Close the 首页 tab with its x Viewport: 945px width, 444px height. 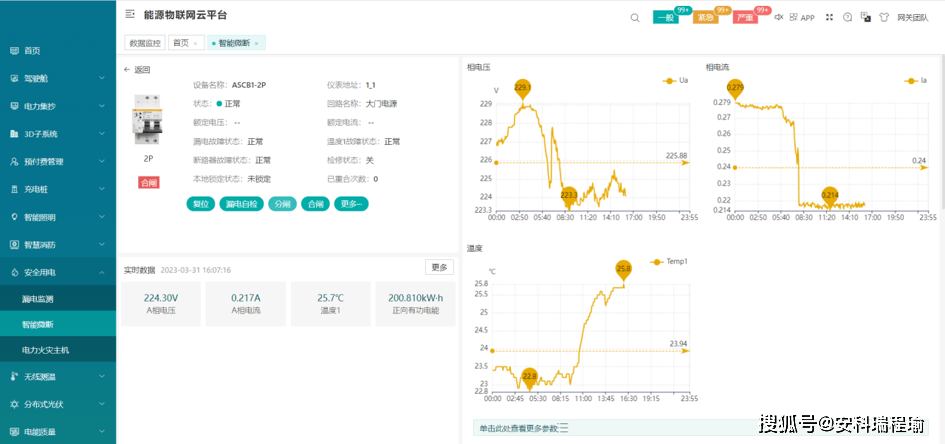pyautogui.click(x=195, y=43)
